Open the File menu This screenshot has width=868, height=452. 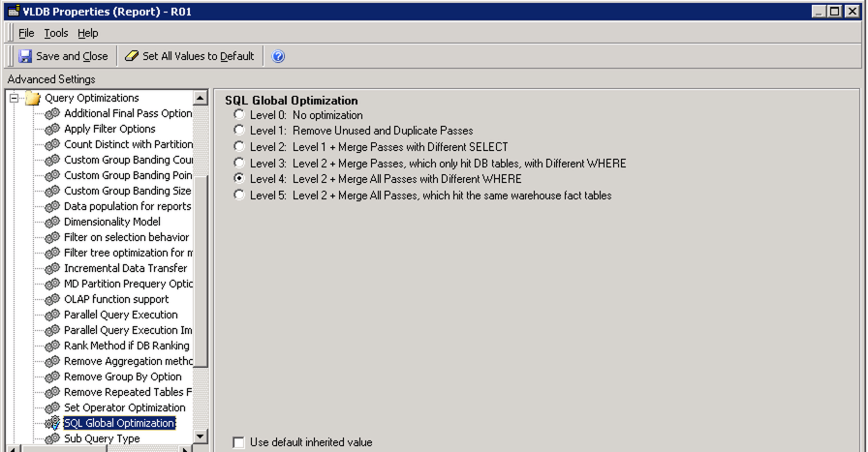point(26,33)
